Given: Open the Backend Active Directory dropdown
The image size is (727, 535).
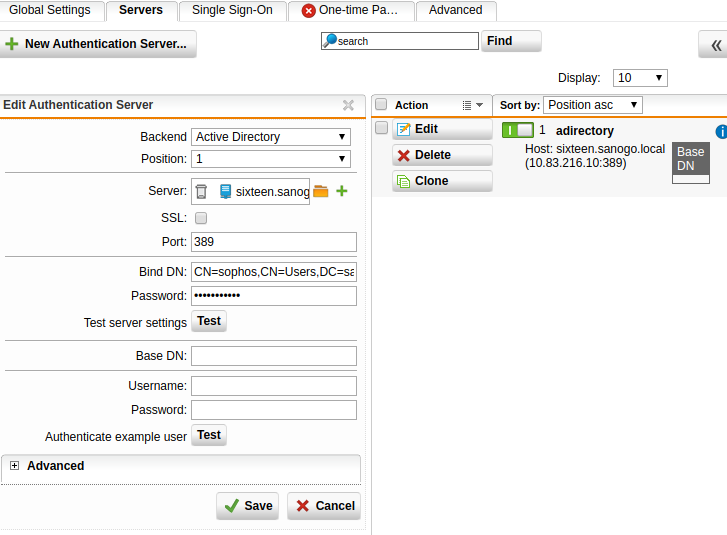Looking at the screenshot, I should point(271,137).
